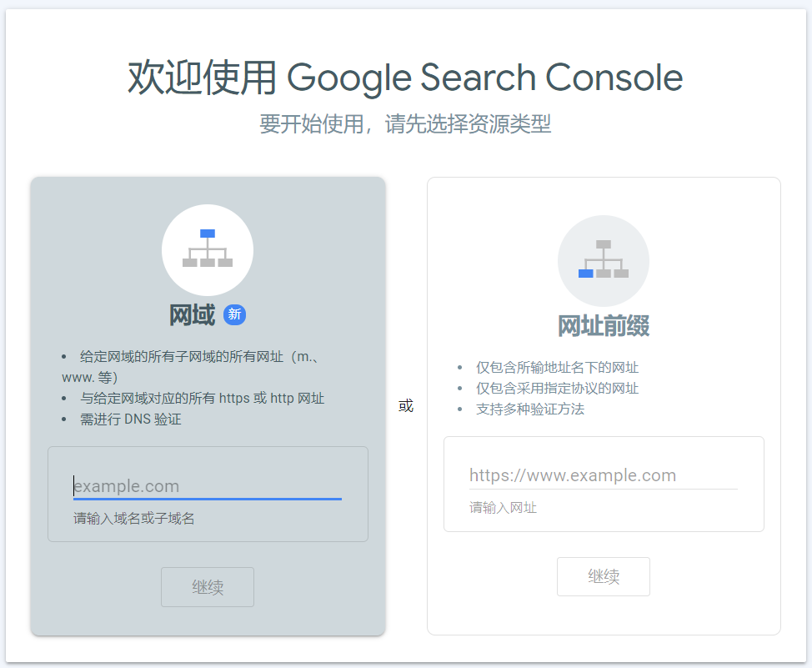812x668 pixels.
Task: Click the 仅包含所输地址名下的网址 bullet
Action: pos(557,368)
